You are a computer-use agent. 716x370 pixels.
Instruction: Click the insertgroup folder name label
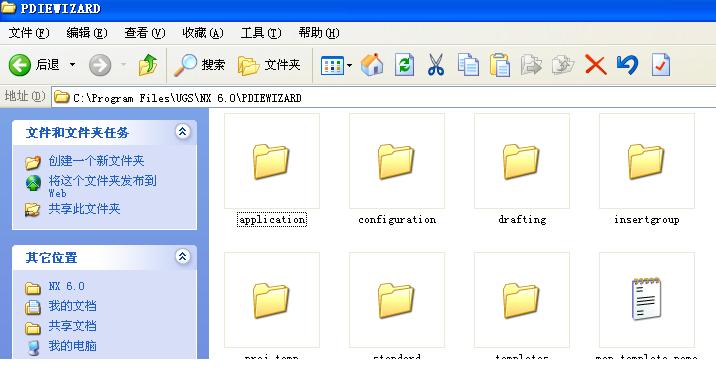647,220
